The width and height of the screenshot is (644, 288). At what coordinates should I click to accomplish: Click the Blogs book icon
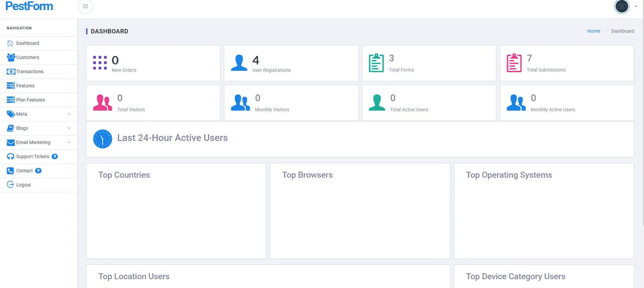coord(11,128)
